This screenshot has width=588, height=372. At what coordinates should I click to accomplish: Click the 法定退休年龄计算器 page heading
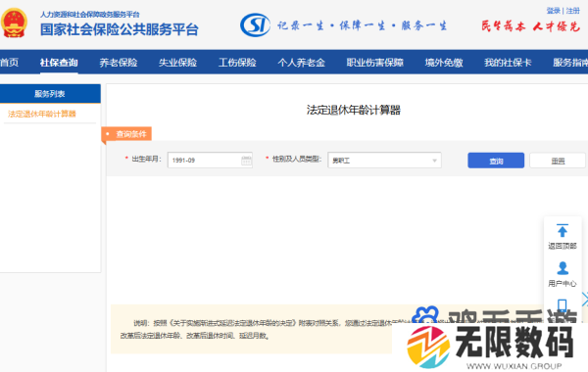[x=354, y=110]
